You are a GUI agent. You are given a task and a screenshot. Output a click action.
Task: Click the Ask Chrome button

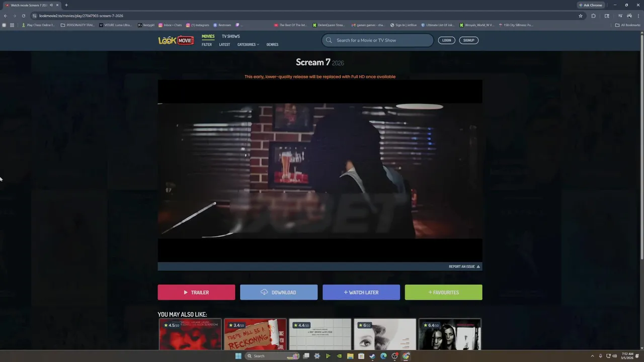(591, 5)
